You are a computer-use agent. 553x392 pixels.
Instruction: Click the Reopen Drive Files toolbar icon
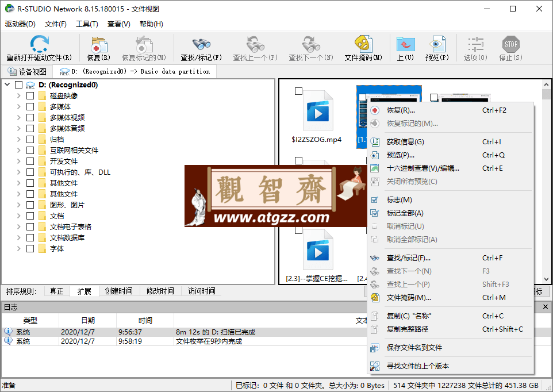coord(39,44)
